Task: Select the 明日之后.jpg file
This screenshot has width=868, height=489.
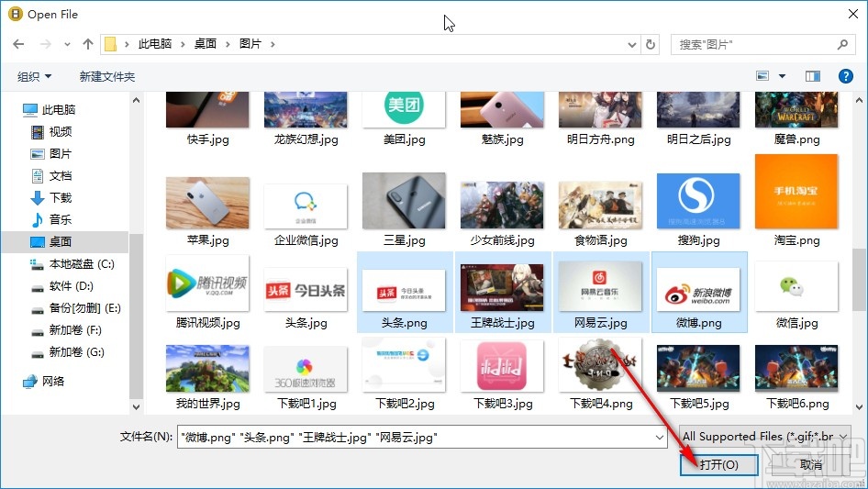Action: click(x=698, y=118)
